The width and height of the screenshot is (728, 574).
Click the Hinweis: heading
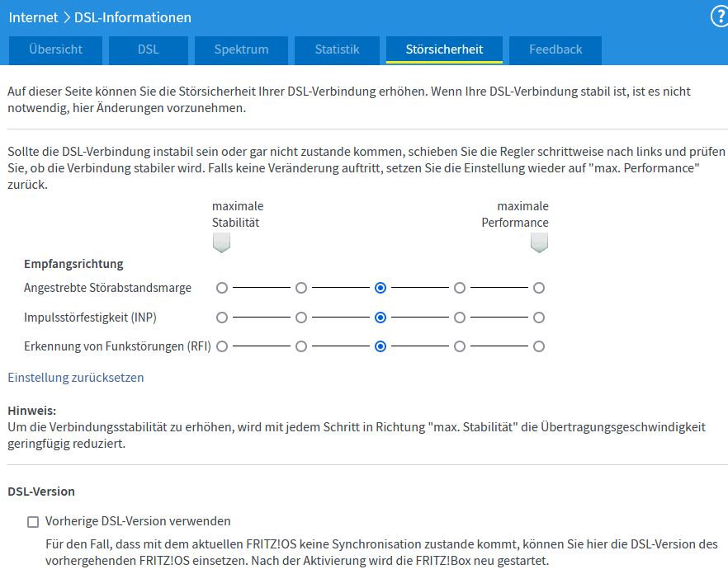point(32,411)
